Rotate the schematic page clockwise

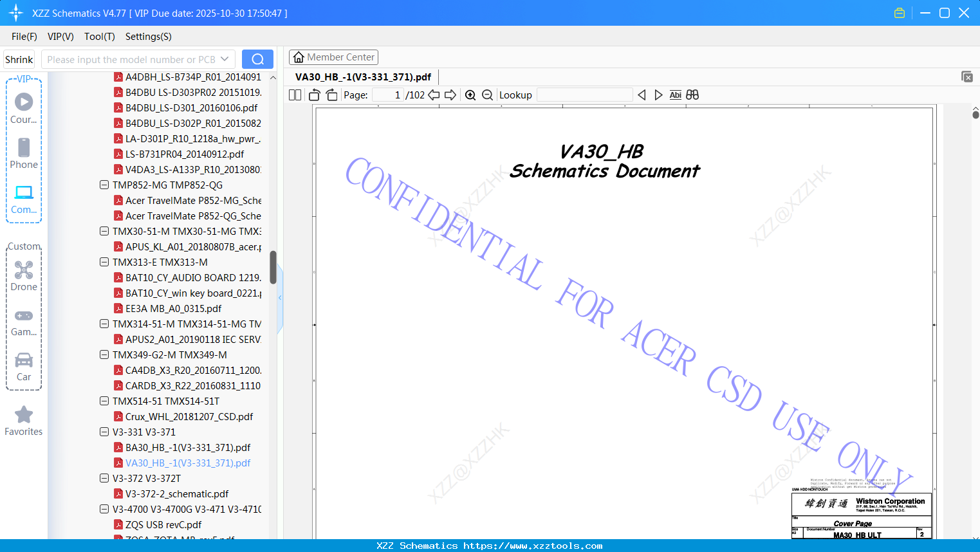coord(331,95)
